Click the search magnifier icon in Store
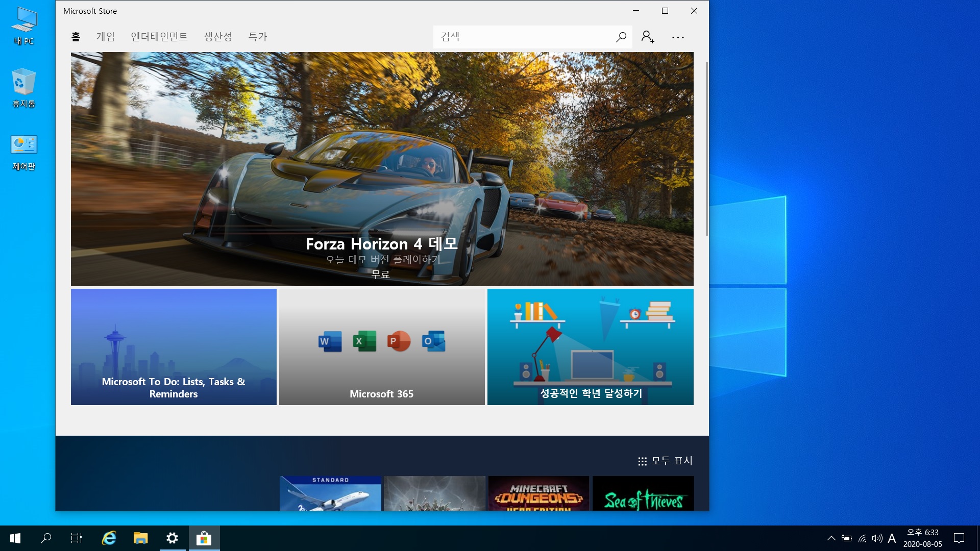The image size is (980, 551). 621,37
